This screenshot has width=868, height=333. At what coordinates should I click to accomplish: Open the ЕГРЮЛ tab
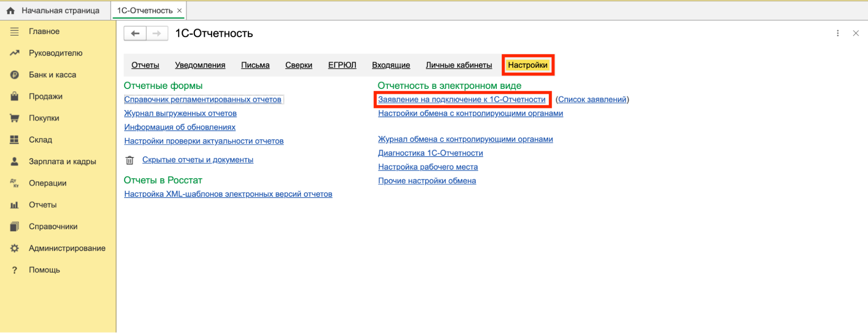click(x=342, y=65)
